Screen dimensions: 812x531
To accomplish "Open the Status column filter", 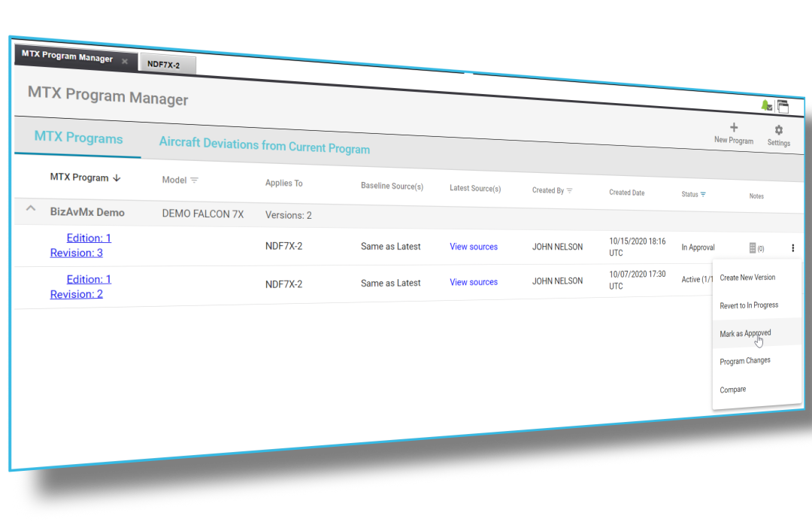I will tap(703, 195).
